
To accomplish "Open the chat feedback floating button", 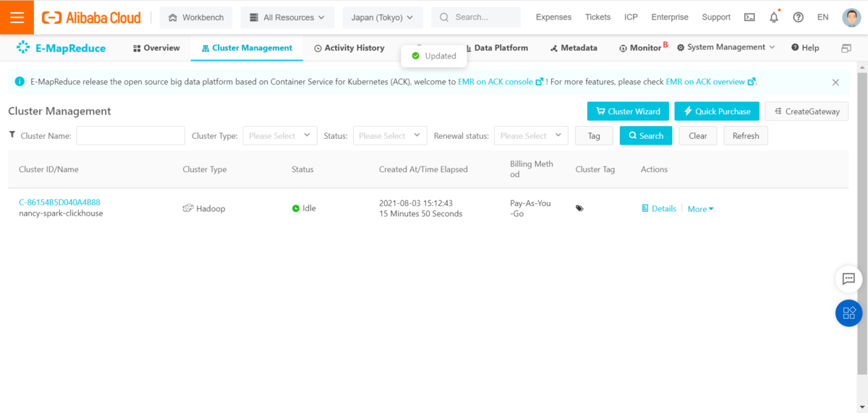I will click(848, 278).
